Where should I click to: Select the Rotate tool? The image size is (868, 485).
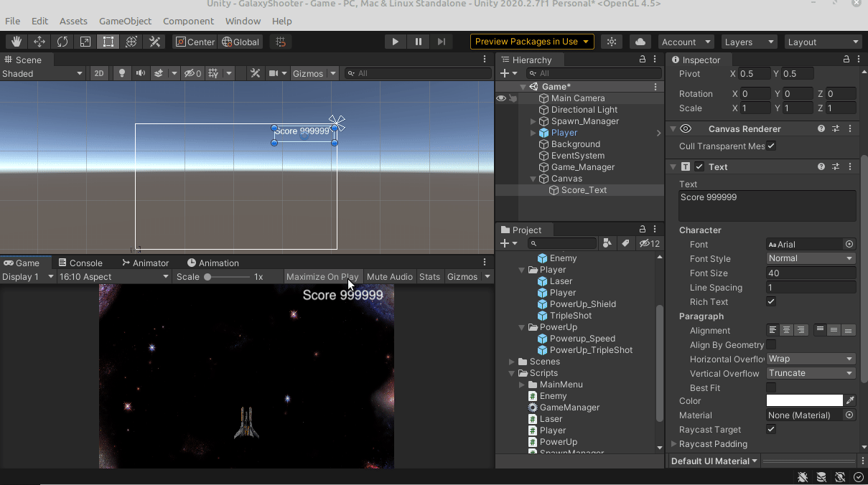62,42
